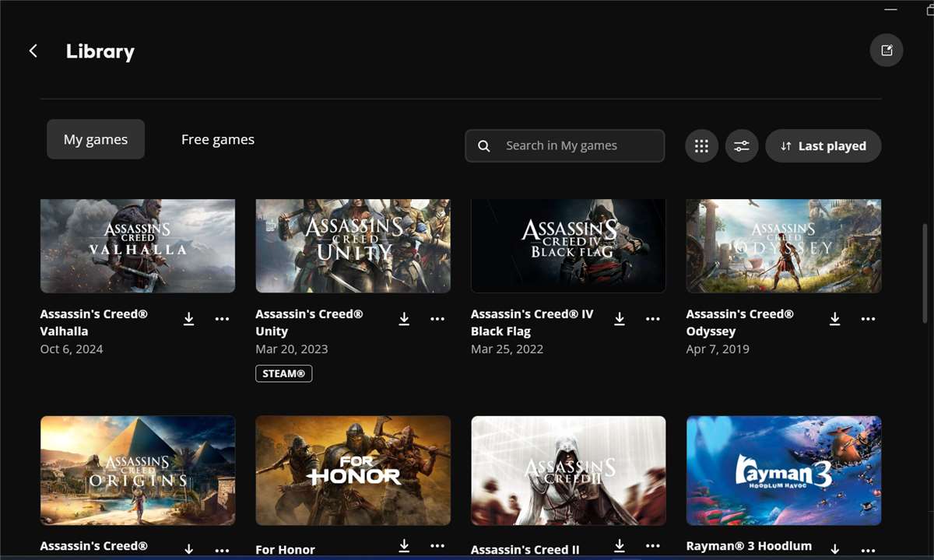934x560 pixels.
Task: Switch to the Free games tab
Action: (x=218, y=139)
